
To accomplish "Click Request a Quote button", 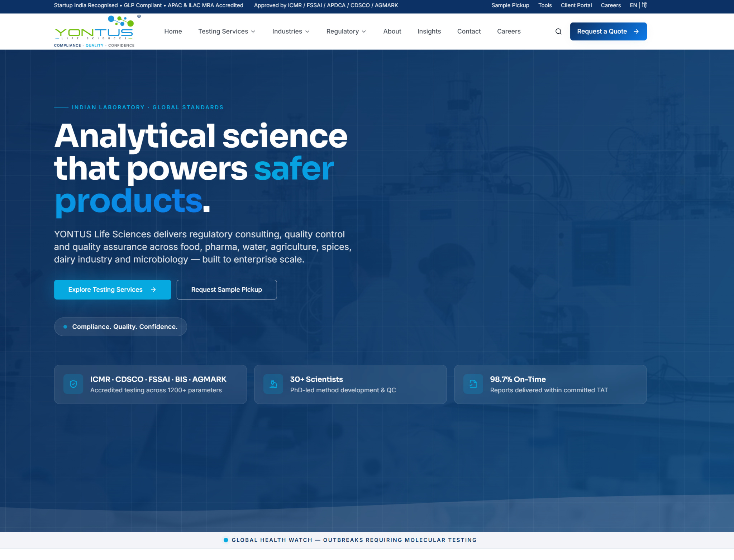I will point(608,32).
